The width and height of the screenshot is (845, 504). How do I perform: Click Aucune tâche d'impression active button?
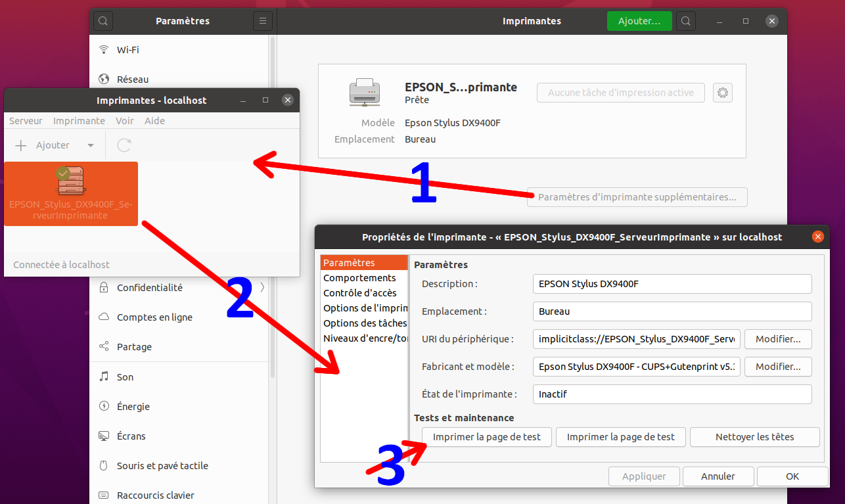(621, 93)
